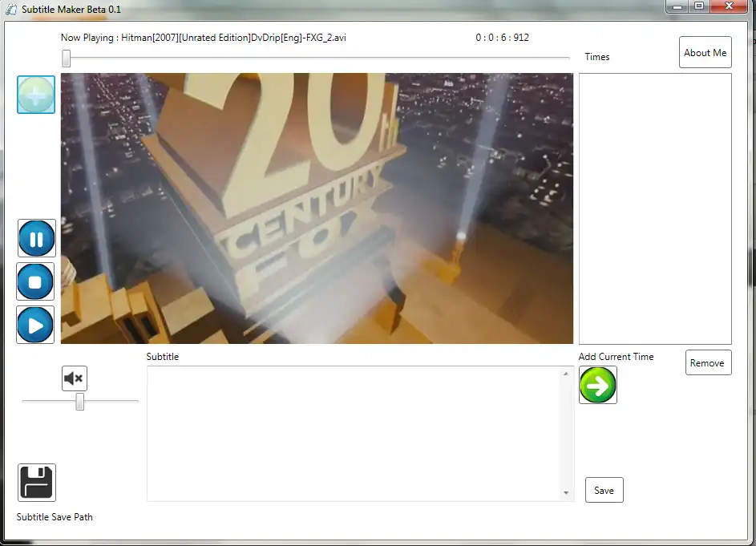Click the Add Current Time label

617,357
